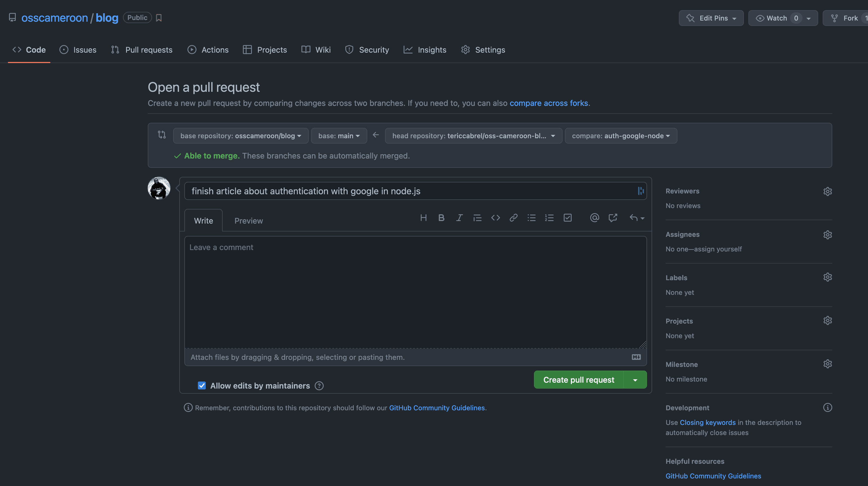Open the Actions tab

click(208, 50)
